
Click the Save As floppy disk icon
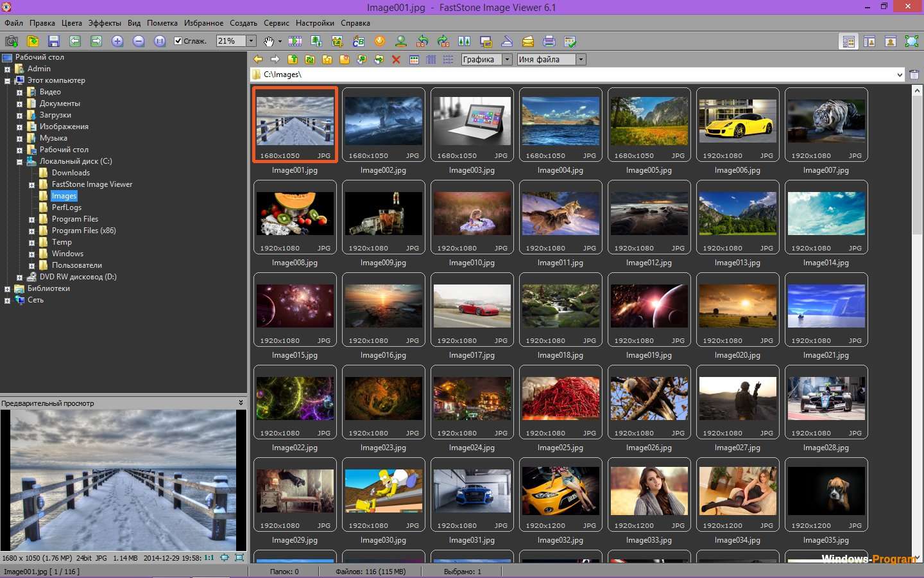coord(54,41)
